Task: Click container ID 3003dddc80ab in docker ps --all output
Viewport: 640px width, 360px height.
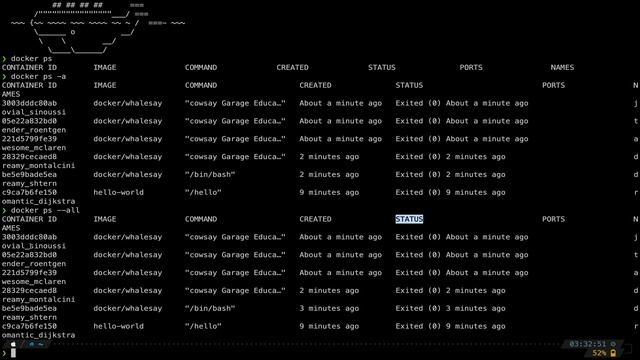Action: click(29, 237)
